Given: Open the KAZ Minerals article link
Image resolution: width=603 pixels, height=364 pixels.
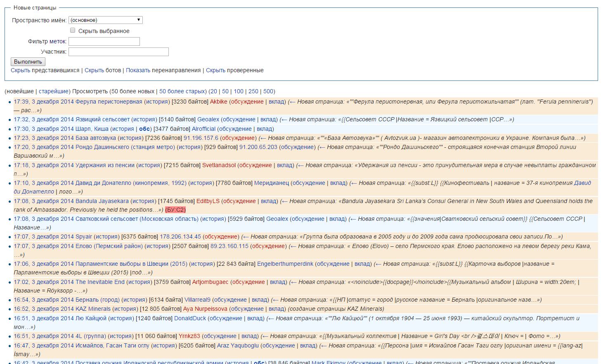Looking at the screenshot, I should (x=93, y=309).
